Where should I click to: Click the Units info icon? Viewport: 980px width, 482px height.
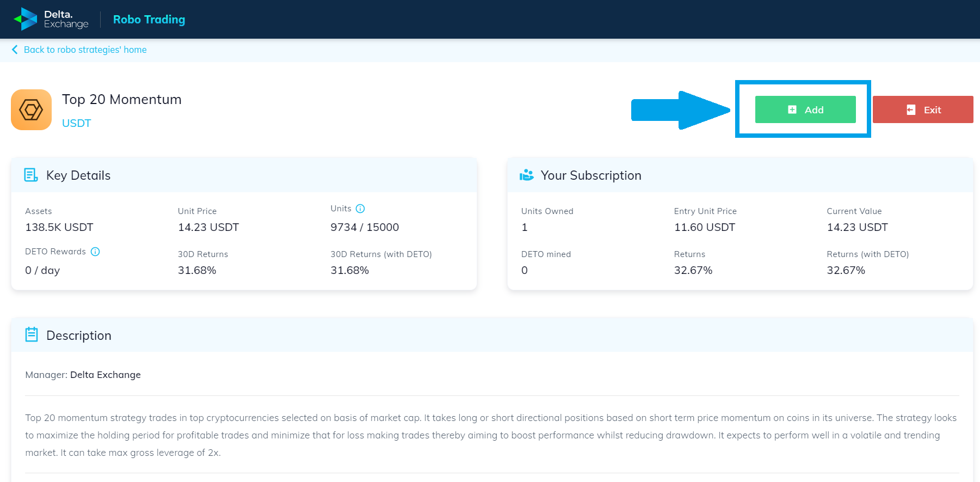[x=360, y=209]
